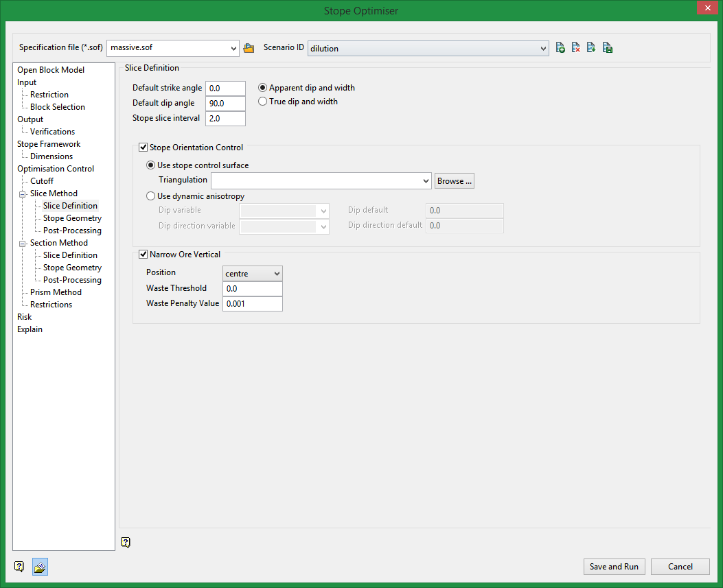Choose Use dynamic anisotropy radio button
723x588 pixels.
[151, 196]
